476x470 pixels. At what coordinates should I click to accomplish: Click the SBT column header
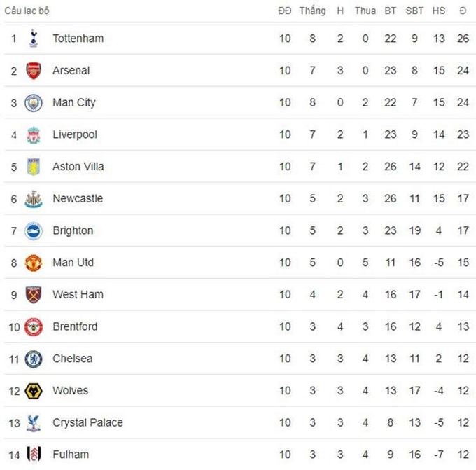tap(414, 11)
